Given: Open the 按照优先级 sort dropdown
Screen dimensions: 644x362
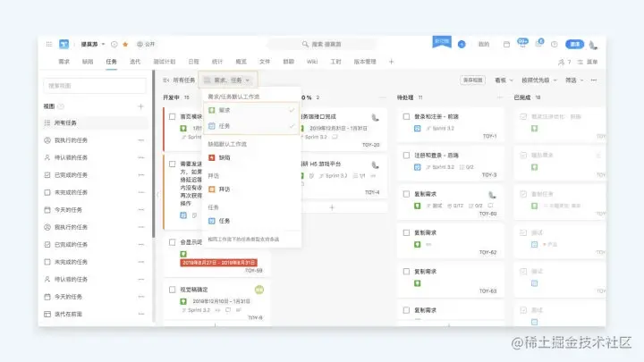Looking at the screenshot, I should 538,80.
